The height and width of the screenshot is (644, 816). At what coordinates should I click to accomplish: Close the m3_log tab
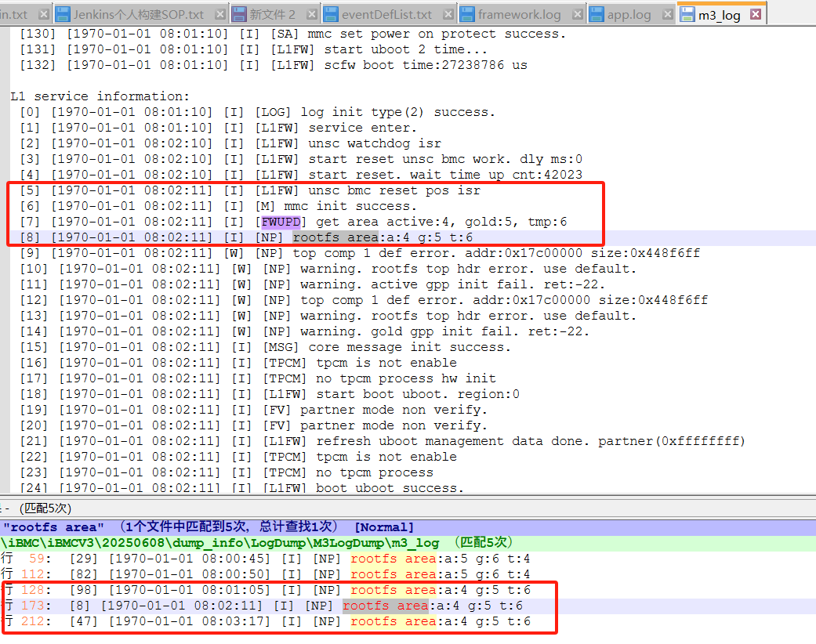coord(756,14)
